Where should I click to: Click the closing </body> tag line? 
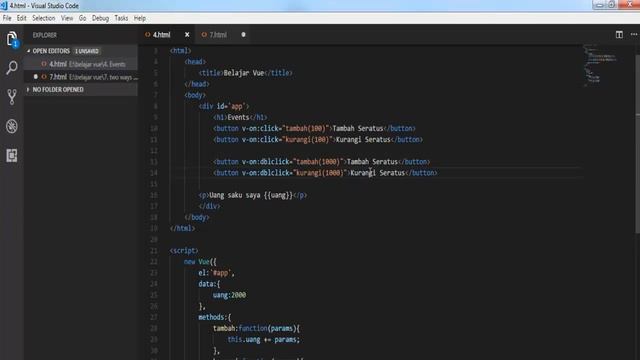(197, 218)
